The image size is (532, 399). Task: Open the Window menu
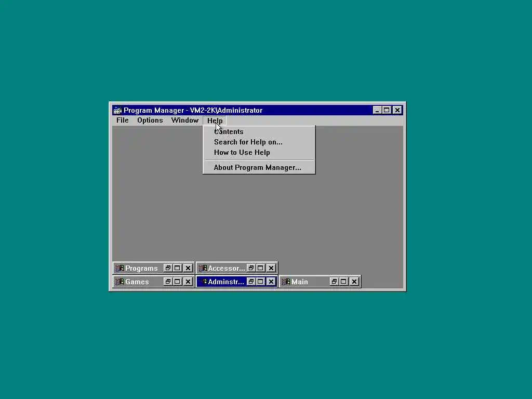[184, 120]
